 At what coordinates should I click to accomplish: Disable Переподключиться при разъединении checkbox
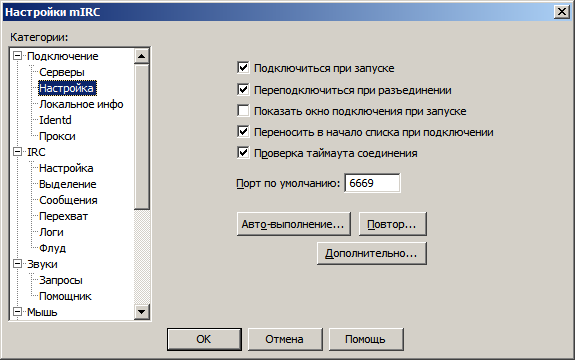point(243,89)
